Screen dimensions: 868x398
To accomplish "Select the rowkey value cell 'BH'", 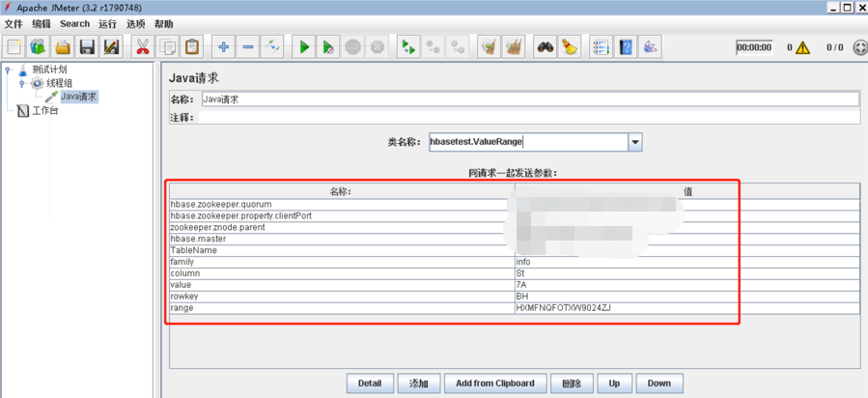I will pyautogui.click(x=687, y=297).
